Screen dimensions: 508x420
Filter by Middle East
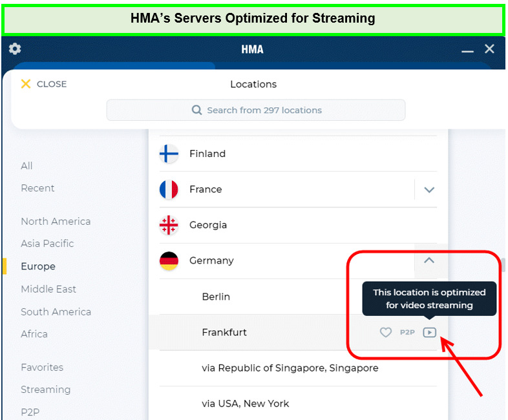pos(48,289)
